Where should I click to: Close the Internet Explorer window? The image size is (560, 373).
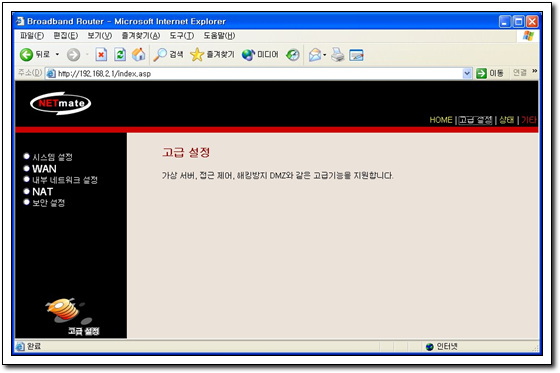[x=532, y=21]
